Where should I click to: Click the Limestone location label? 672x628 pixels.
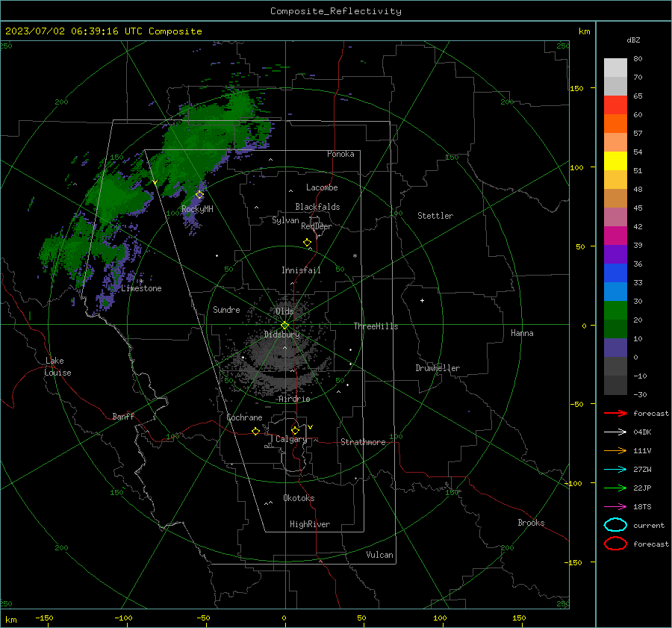pos(141,288)
